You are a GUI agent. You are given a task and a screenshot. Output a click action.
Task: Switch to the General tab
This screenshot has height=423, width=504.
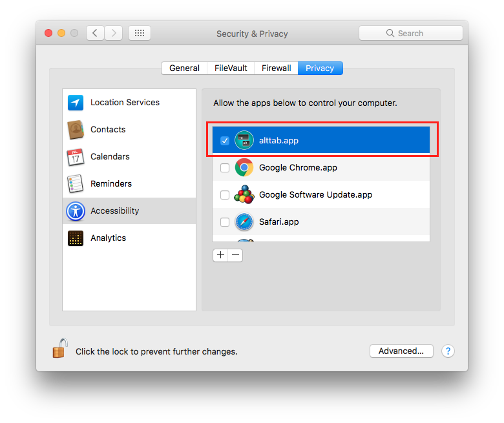tap(184, 68)
